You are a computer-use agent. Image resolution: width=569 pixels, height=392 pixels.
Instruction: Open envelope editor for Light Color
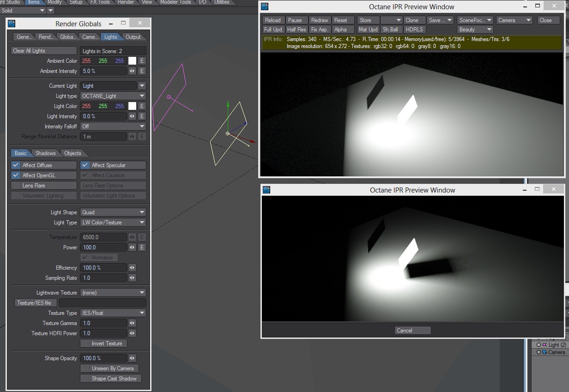[x=142, y=106]
